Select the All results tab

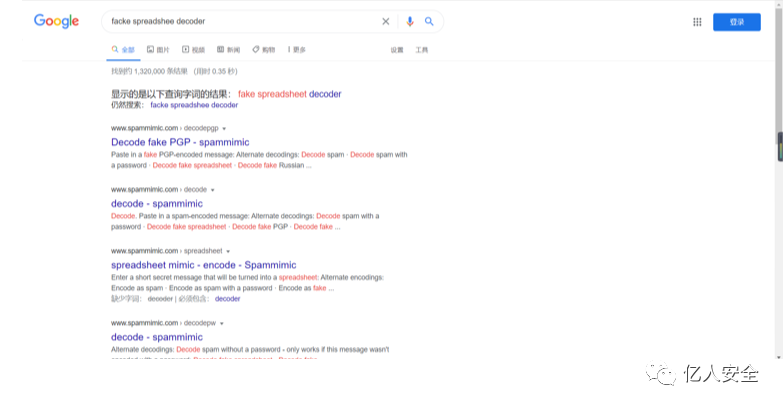pyautogui.click(x=123, y=50)
